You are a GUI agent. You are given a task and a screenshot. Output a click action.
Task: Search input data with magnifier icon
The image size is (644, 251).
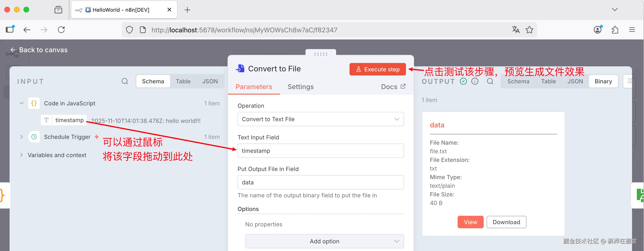pyautogui.click(x=125, y=81)
